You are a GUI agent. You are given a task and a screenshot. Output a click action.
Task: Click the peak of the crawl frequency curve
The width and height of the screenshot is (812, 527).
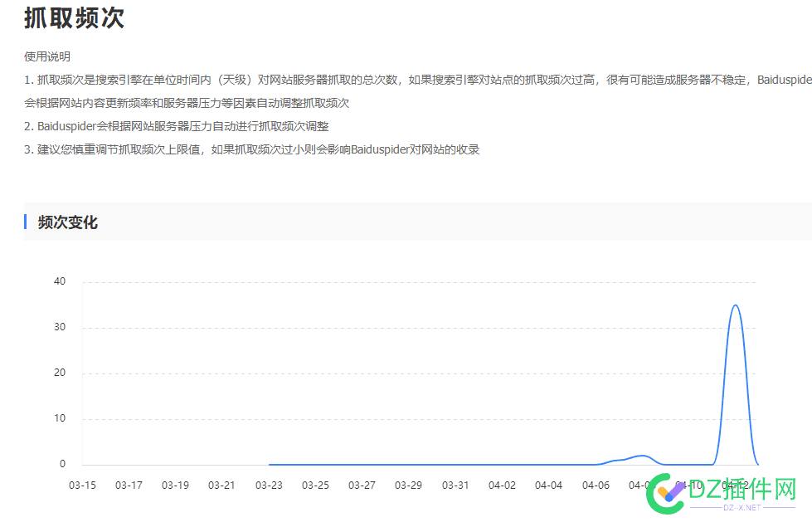click(x=736, y=305)
